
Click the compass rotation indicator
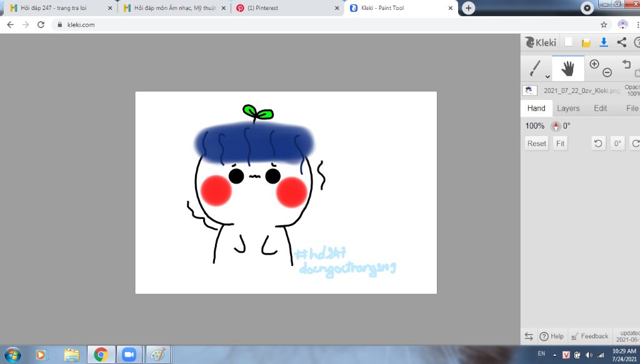(556, 126)
